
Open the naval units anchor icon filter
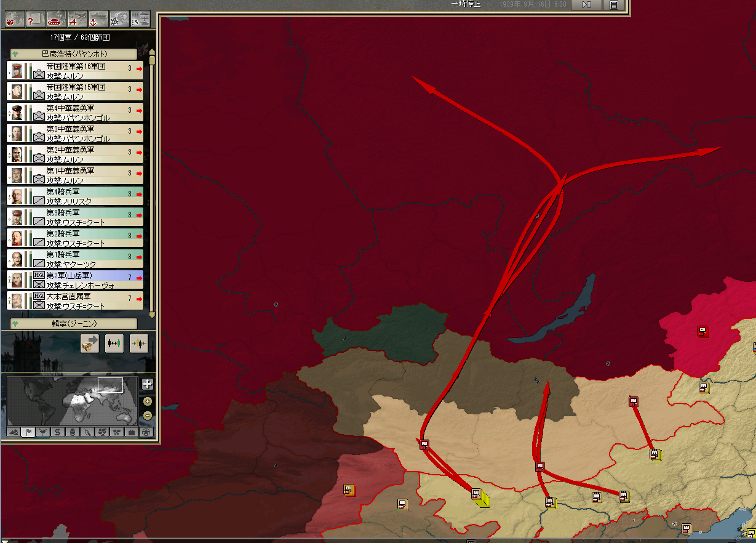pos(98,19)
